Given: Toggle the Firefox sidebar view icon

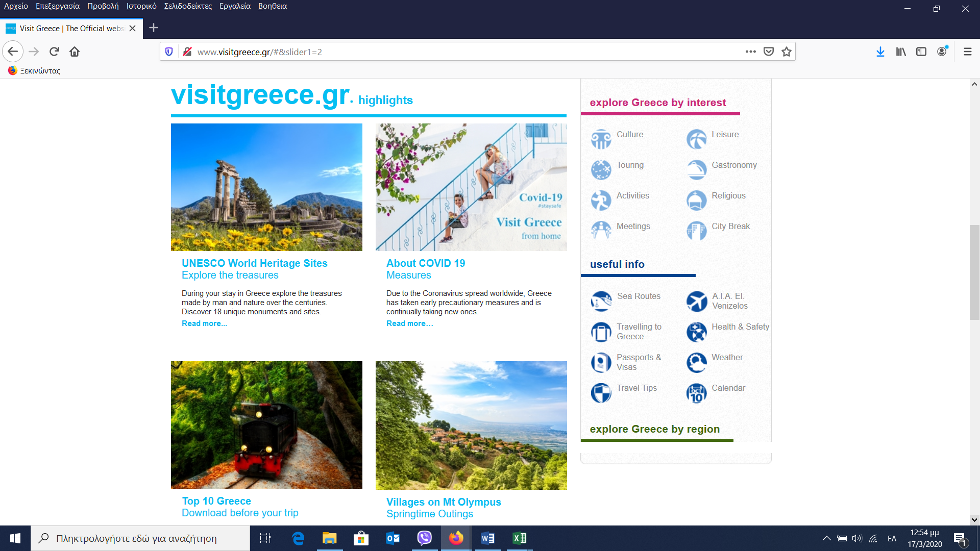Looking at the screenshot, I should [x=921, y=52].
